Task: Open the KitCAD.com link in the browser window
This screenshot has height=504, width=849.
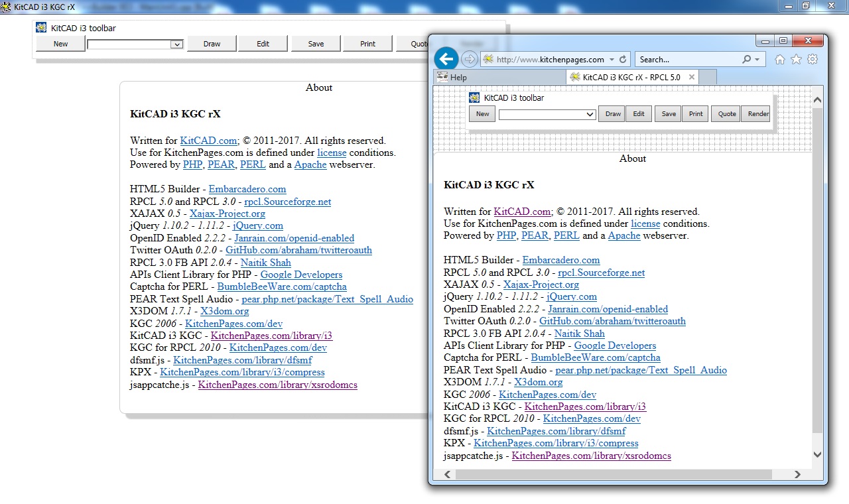Action: (x=522, y=212)
